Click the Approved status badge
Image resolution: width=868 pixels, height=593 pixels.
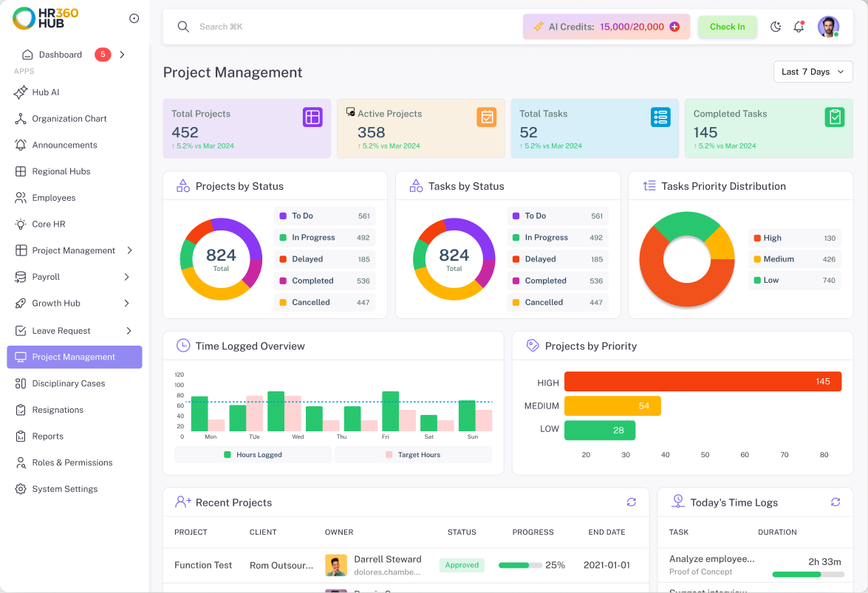click(x=462, y=565)
